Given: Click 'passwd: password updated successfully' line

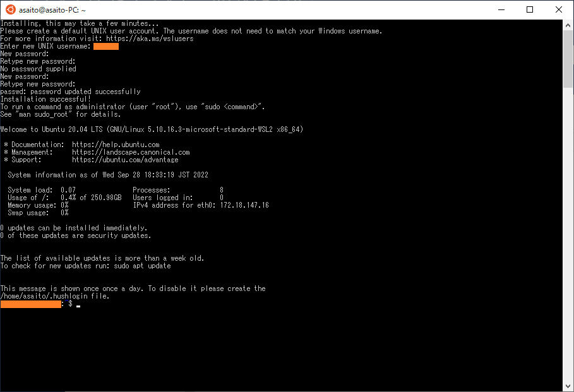Looking at the screenshot, I should click(x=70, y=92).
